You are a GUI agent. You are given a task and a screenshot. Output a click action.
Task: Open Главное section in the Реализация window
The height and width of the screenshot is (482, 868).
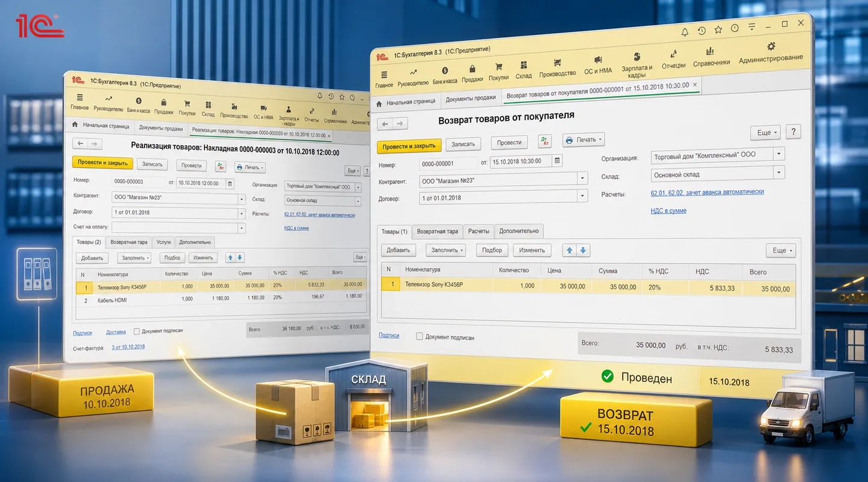(x=80, y=102)
